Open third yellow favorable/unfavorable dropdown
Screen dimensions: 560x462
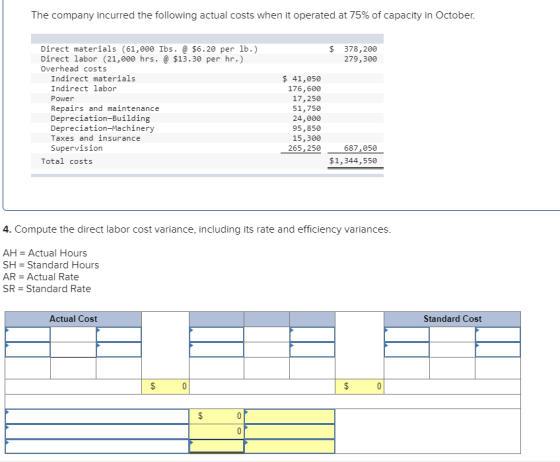tap(290, 446)
